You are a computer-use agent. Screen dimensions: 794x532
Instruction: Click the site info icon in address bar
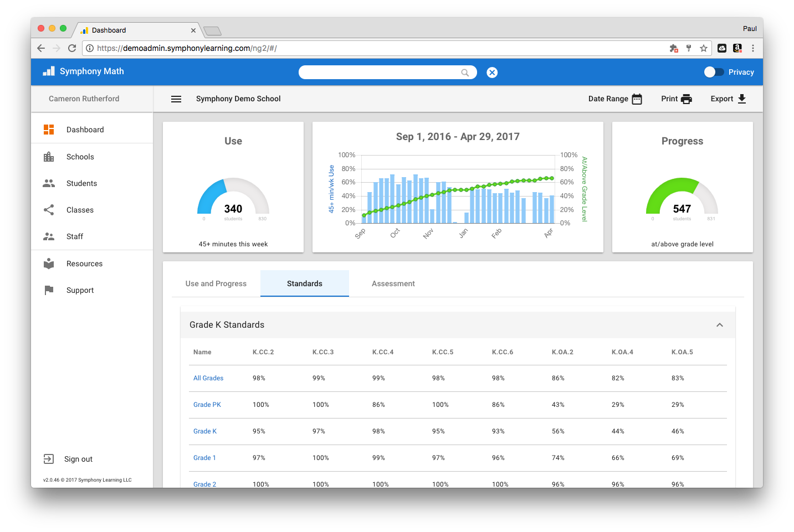click(90, 48)
